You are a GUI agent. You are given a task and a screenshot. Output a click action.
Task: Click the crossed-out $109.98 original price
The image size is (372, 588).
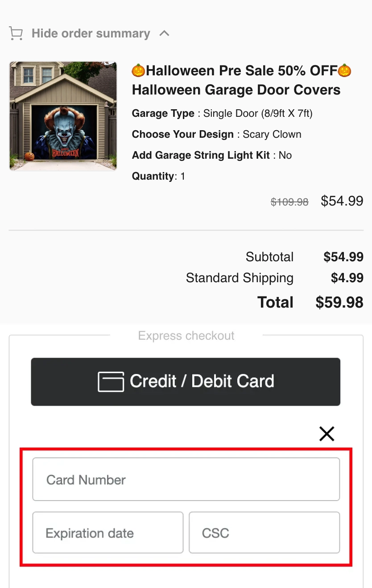click(289, 202)
